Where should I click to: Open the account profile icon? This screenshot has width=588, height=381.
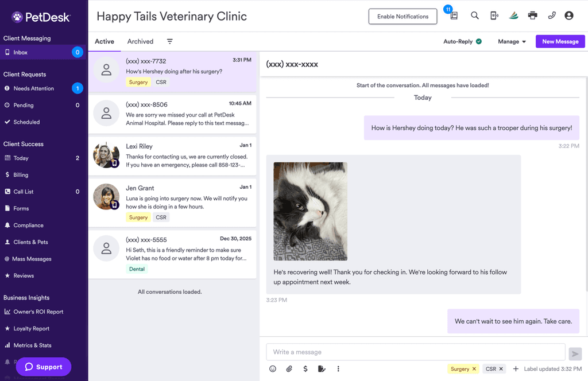569,15
